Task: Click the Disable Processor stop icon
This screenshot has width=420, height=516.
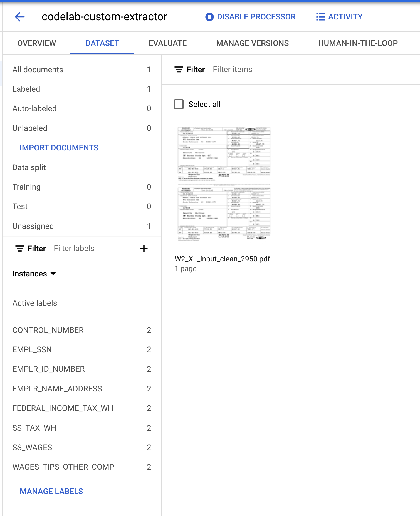Action: [x=209, y=17]
